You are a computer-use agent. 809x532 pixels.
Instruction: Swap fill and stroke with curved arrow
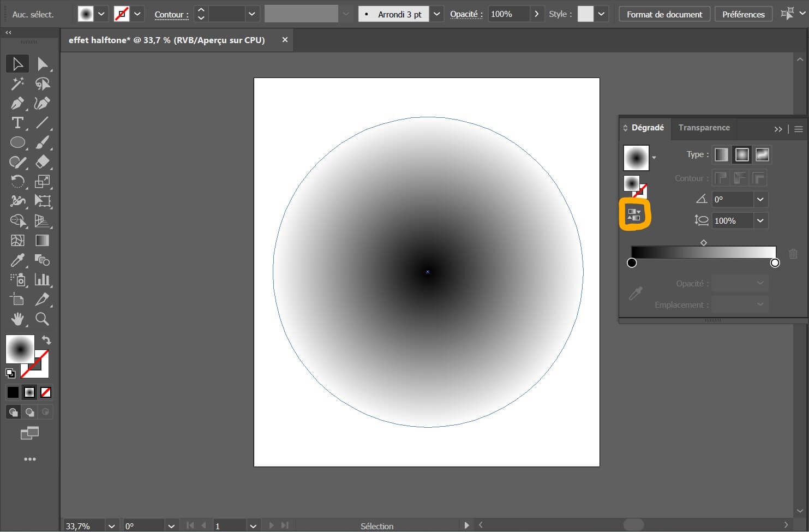click(x=46, y=340)
